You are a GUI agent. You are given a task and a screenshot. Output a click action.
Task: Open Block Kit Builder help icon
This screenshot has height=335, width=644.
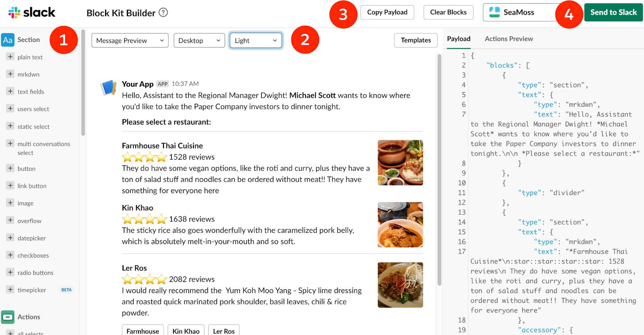[163, 12]
